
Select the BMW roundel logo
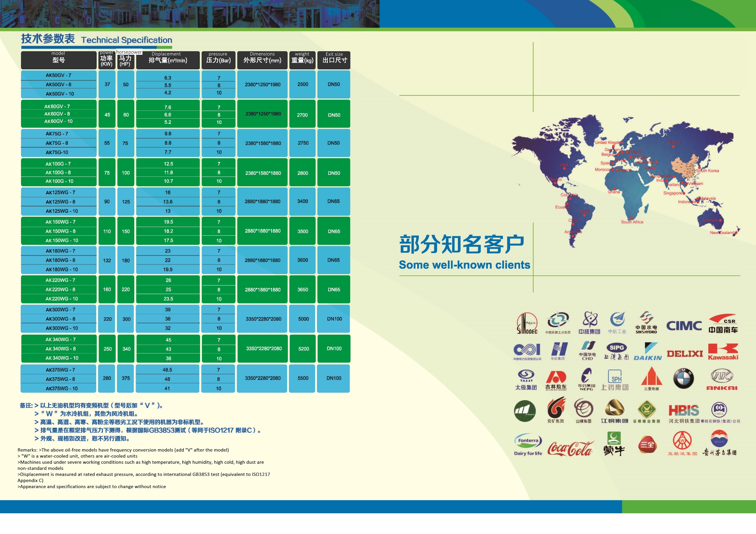pyautogui.click(x=684, y=378)
